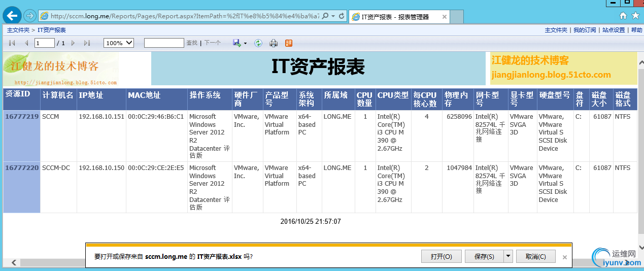Click the browser home icon

click(623, 16)
